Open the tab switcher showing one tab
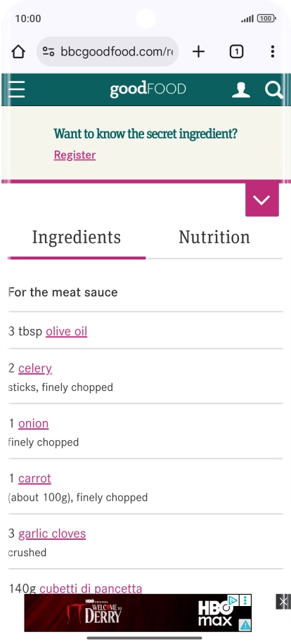 point(236,52)
